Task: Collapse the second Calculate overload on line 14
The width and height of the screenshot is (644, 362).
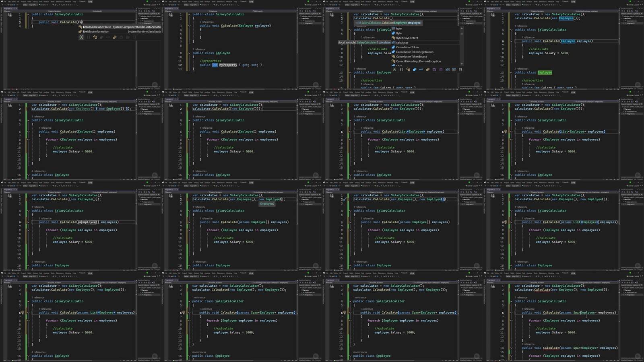Action: coord(511,348)
